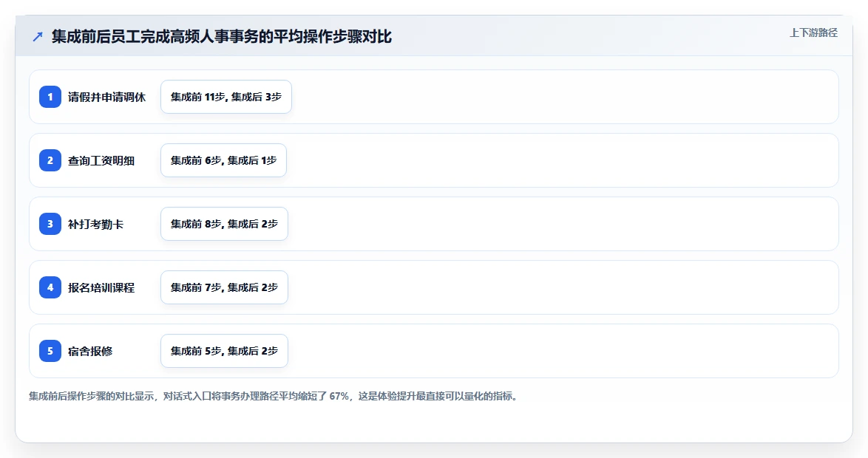The image size is (868, 458).
Task: Click the footnote mentioning 67%
Action: [x=274, y=396]
